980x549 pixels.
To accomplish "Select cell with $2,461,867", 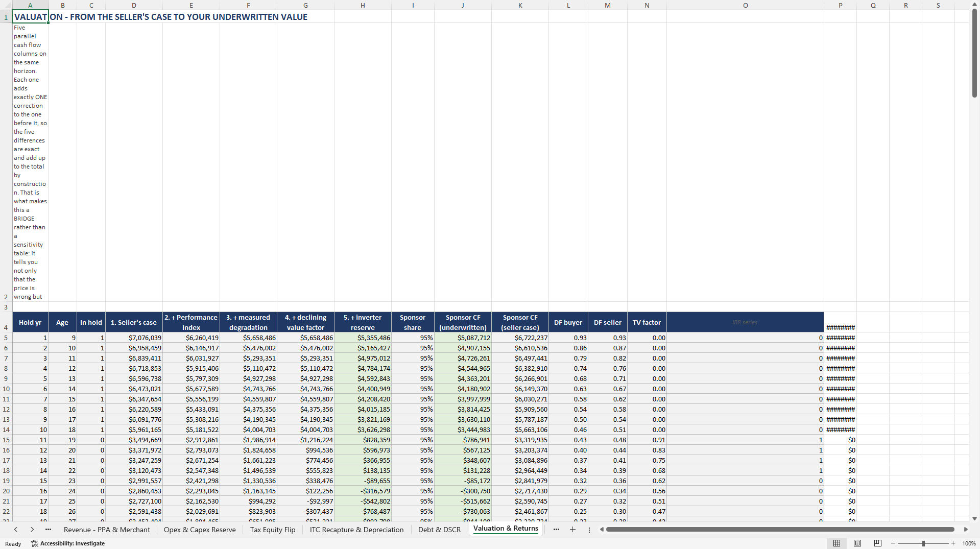I will point(520,511).
